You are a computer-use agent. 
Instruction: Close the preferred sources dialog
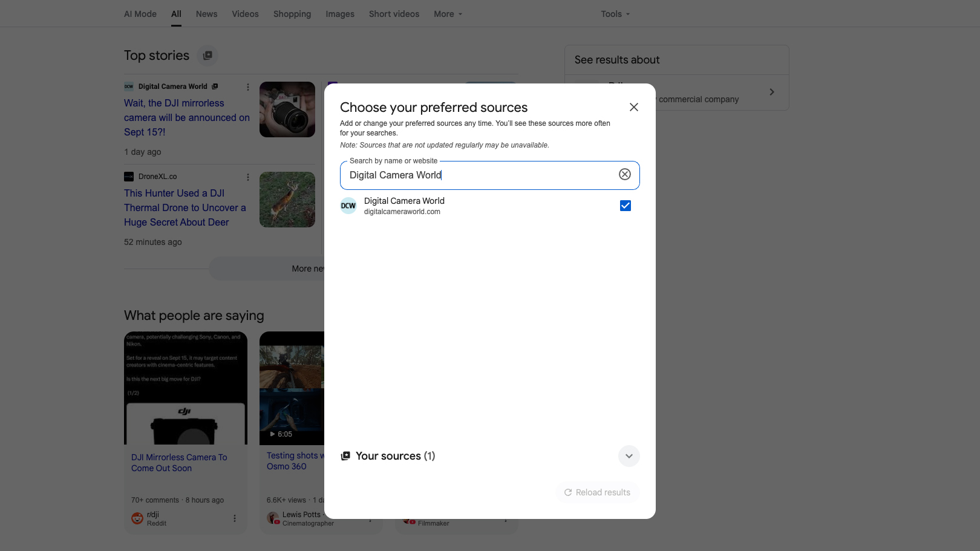tap(633, 107)
